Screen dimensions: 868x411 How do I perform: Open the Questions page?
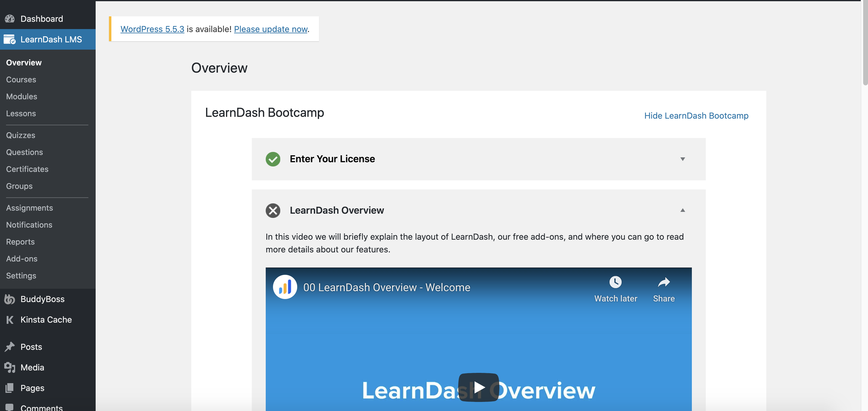point(25,152)
